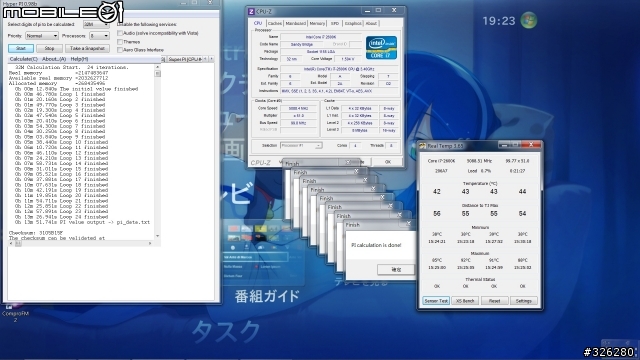Click the Intel Core i7 logo

coord(381,48)
